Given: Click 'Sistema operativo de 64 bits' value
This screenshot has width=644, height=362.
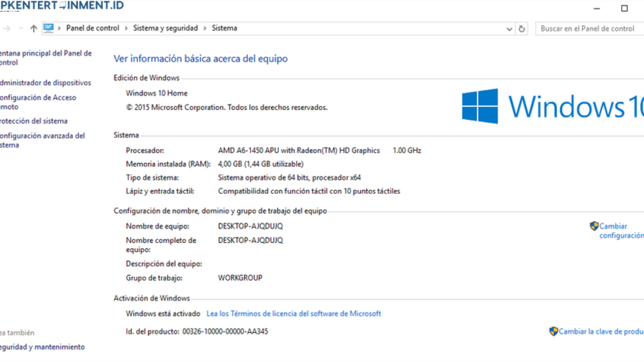Looking at the screenshot, I should pos(289,178).
